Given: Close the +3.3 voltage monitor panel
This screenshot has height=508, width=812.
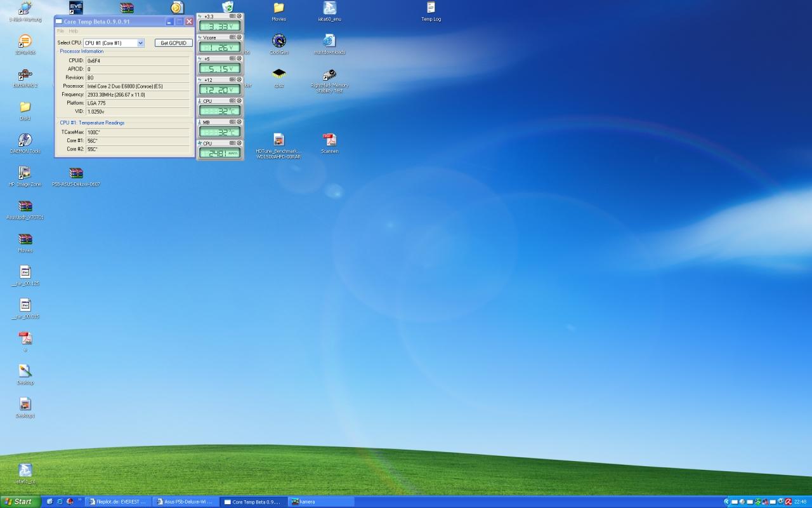Looking at the screenshot, I should [x=239, y=16].
